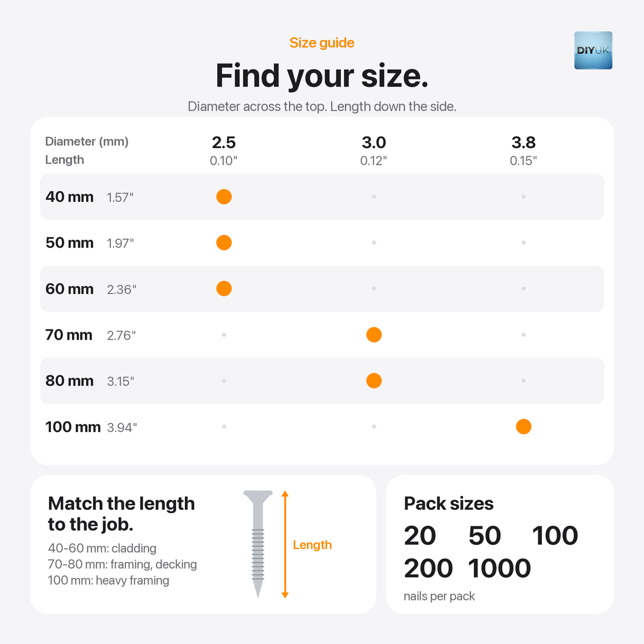
Task: Choose the 20 nails pack size
Action: pos(420,536)
